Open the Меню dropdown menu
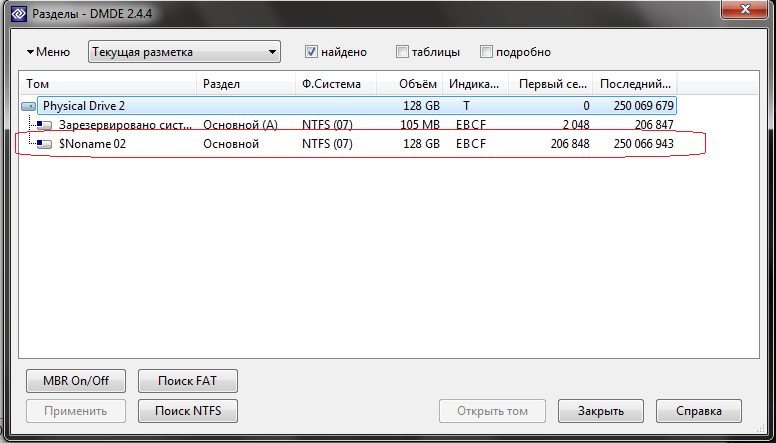Screen dimensions: 776x443 tap(48, 52)
